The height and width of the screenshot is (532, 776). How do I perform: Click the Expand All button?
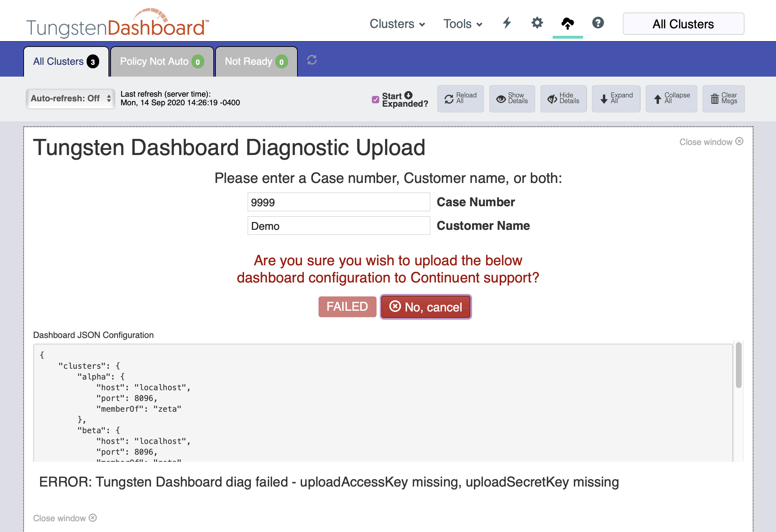pos(616,99)
